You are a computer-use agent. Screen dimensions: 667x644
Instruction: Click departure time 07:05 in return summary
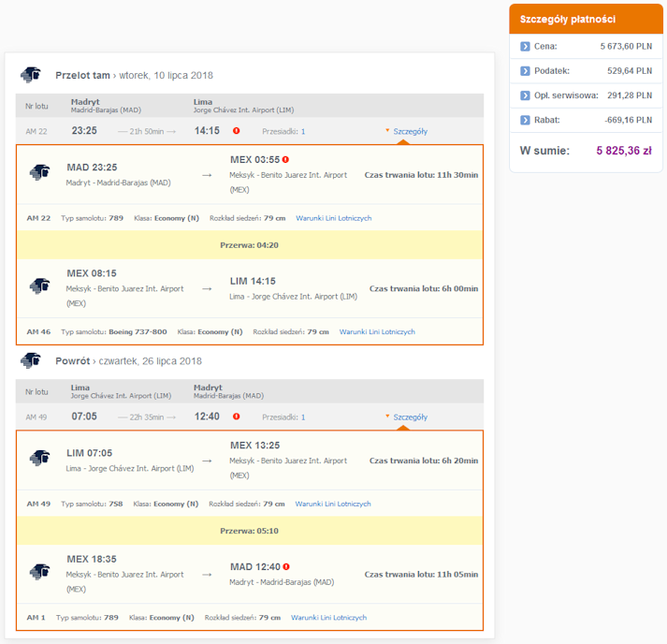pyautogui.click(x=84, y=417)
